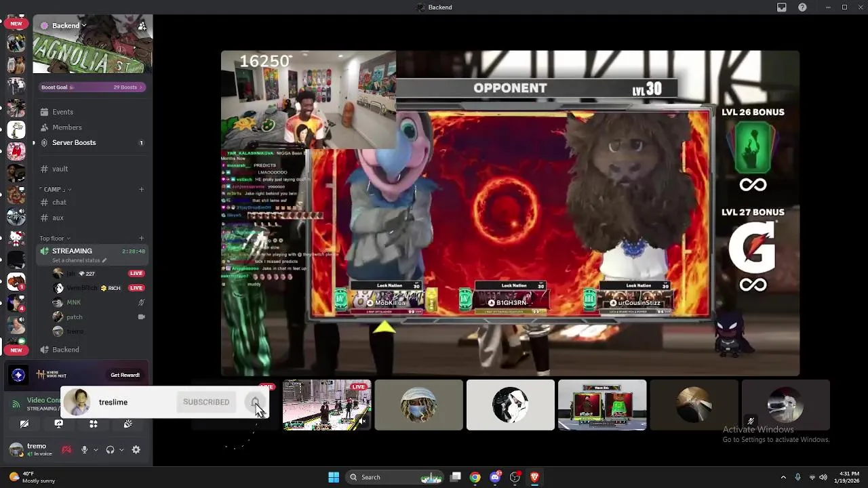The height and width of the screenshot is (488, 868).
Task: Open Discord inbox icon in title bar
Action: [782, 7]
